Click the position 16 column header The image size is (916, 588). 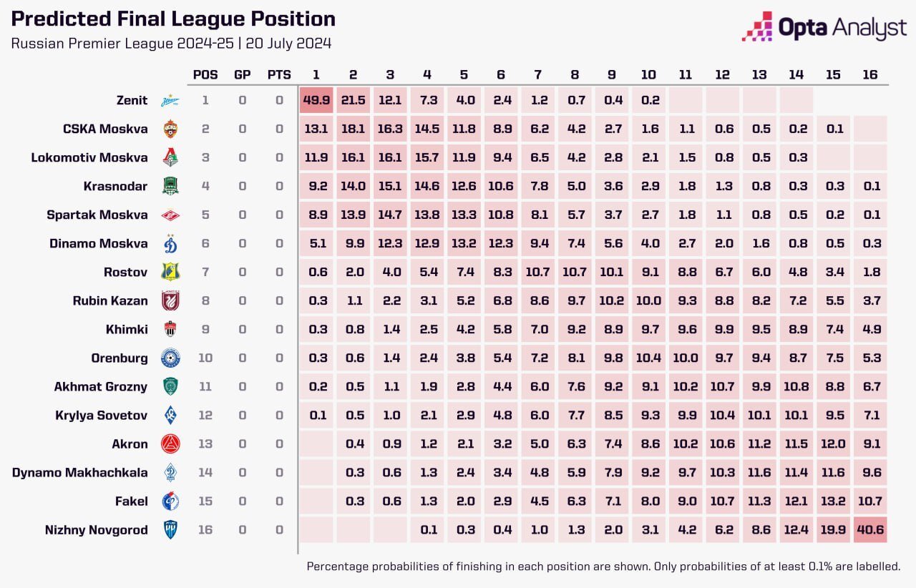click(x=869, y=75)
